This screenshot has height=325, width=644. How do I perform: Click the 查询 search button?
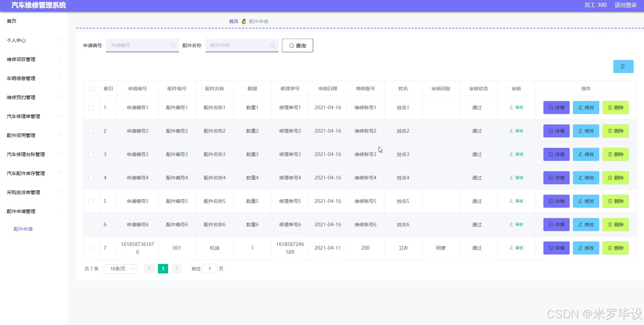(297, 45)
